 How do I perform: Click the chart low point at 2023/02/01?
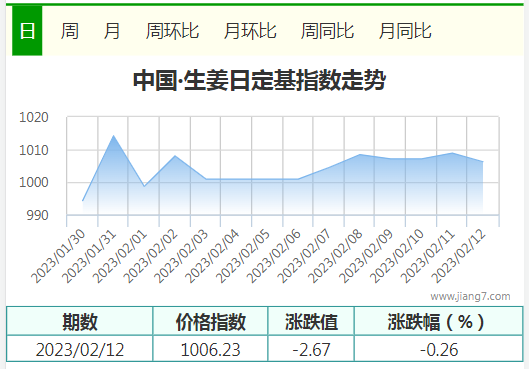coord(144,186)
